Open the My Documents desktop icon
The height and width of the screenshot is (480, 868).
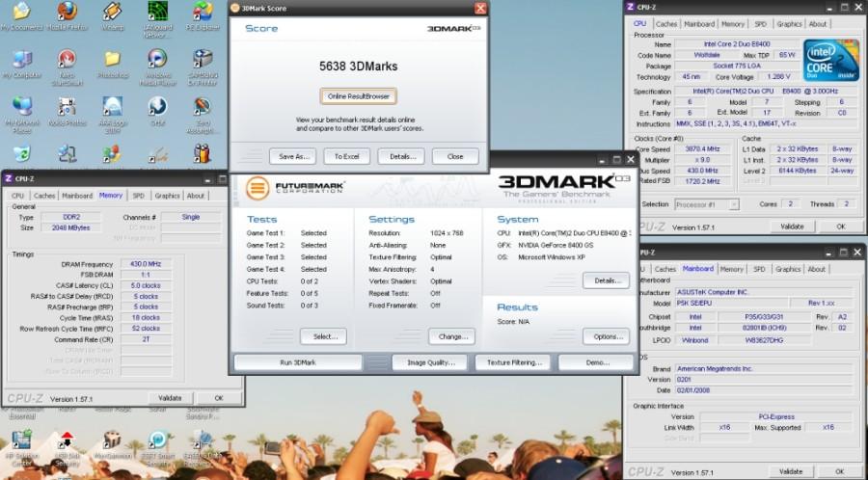(x=21, y=12)
